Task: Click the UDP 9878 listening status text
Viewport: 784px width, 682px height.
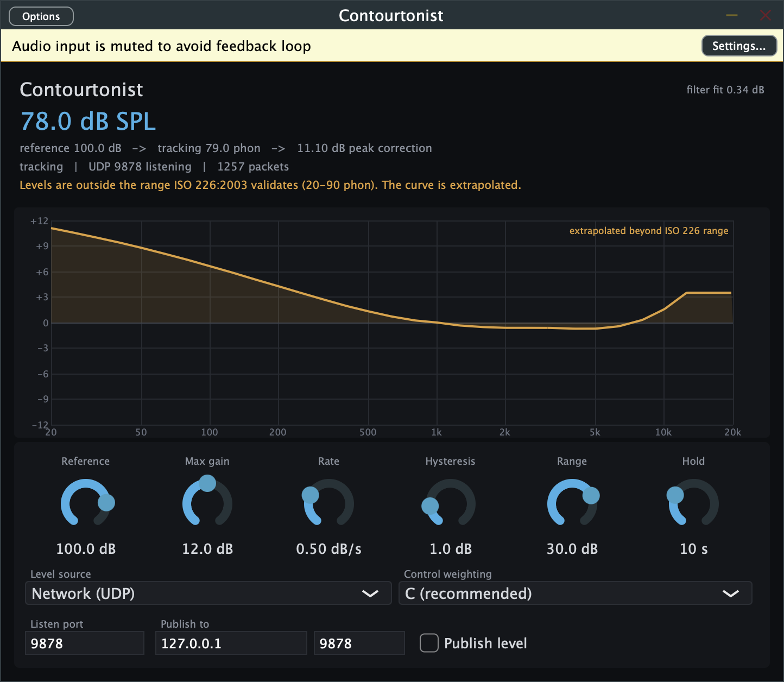Action: (140, 167)
